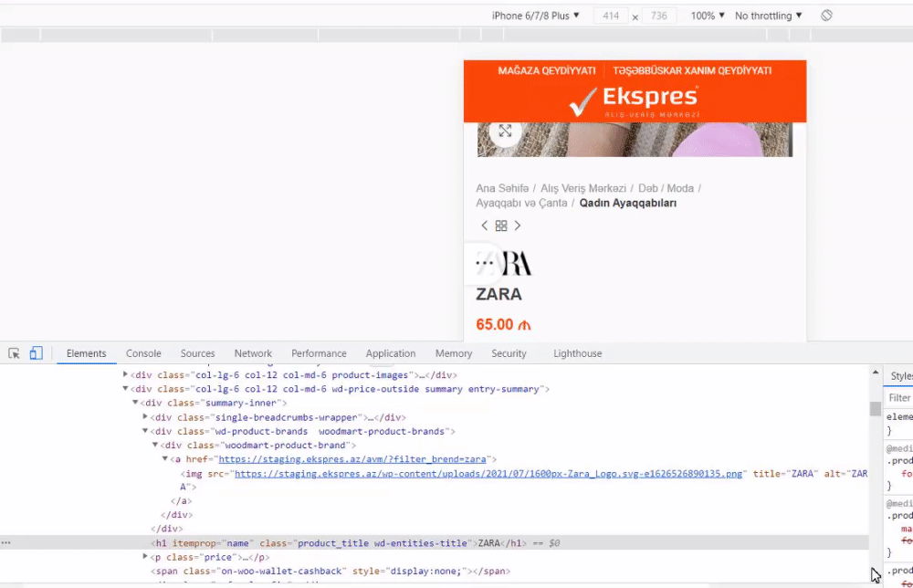The image size is (913, 588).
Task: Collapse the entry-summary div node
Action: 125,388
